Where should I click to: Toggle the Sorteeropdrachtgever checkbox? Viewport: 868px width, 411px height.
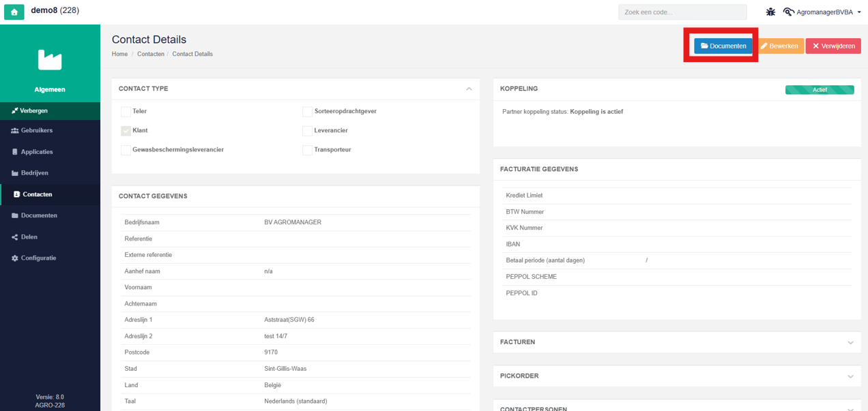(308, 112)
